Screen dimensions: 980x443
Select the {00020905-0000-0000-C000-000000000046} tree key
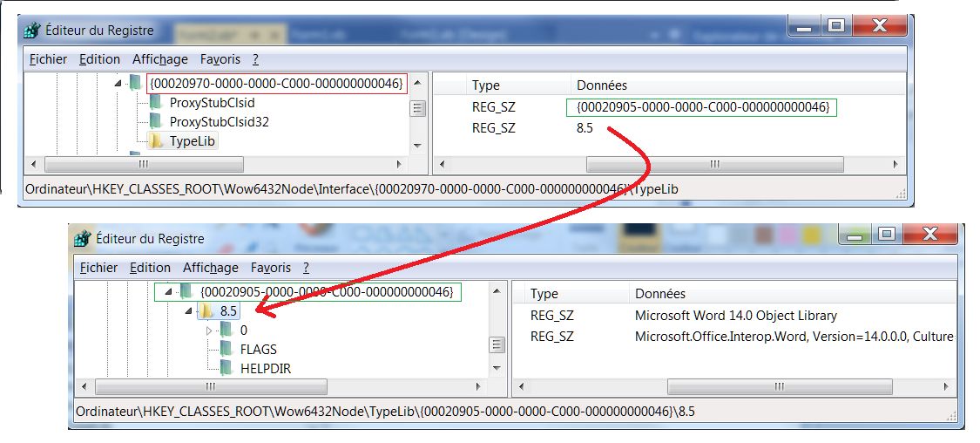coord(327,291)
